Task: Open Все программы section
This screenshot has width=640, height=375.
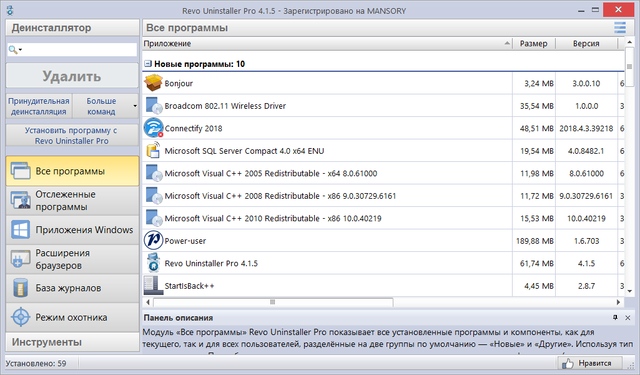Action: tap(72, 171)
